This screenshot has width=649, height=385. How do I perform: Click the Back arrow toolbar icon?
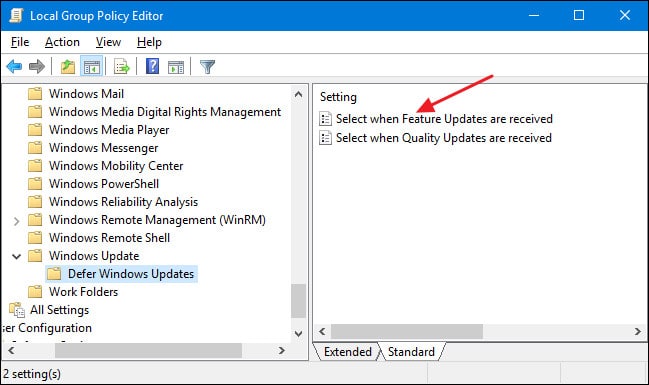[14, 66]
